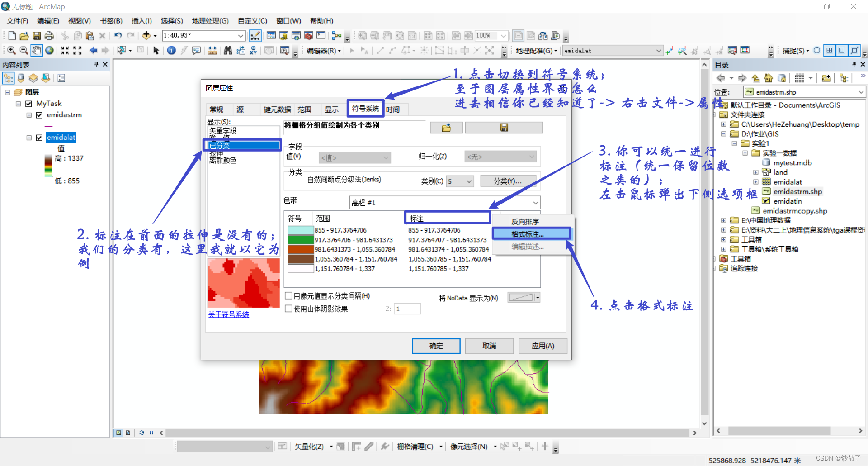Click the 分类(Y)... button
The image size is (868, 466).
coord(508,181)
